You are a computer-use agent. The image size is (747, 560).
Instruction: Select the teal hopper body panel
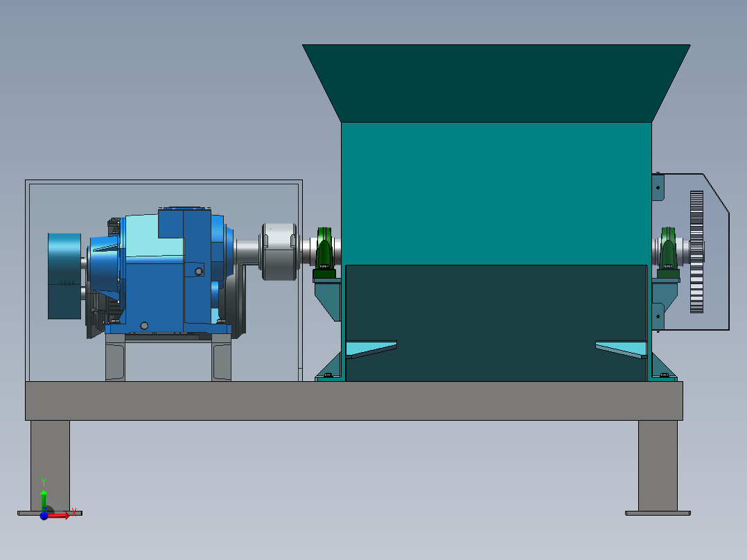tap(496, 193)
